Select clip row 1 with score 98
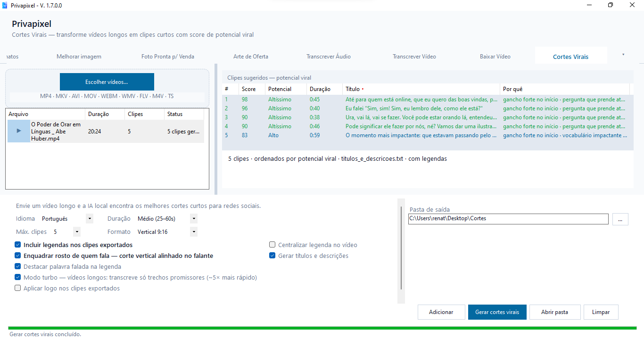This screenshot has width=644, height=339. [428, 99]
